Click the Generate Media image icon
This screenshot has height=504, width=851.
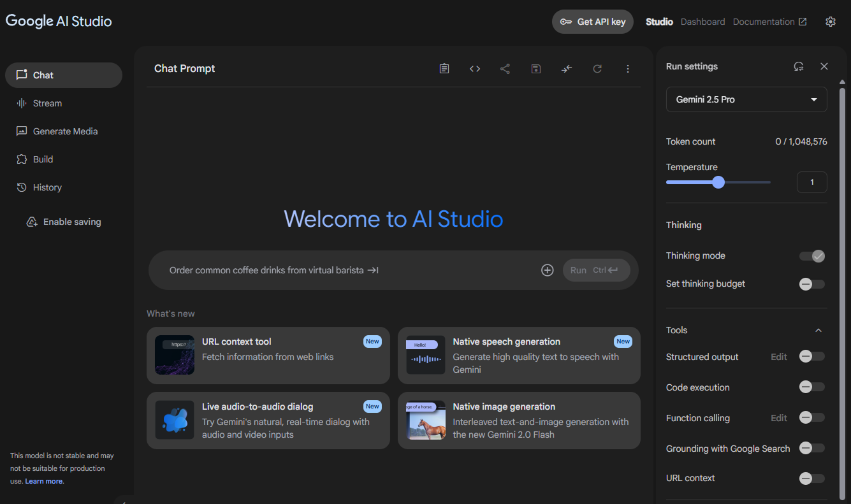tap(22, 131)
